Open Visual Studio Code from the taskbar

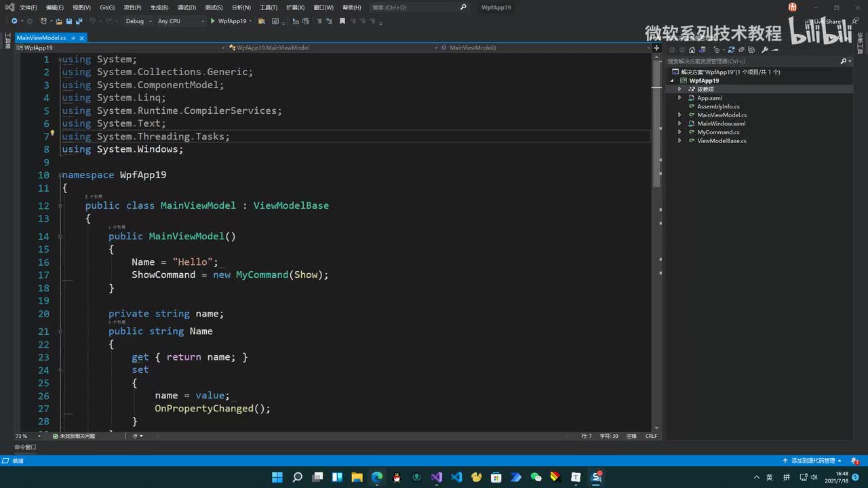[x=456, y=477]
